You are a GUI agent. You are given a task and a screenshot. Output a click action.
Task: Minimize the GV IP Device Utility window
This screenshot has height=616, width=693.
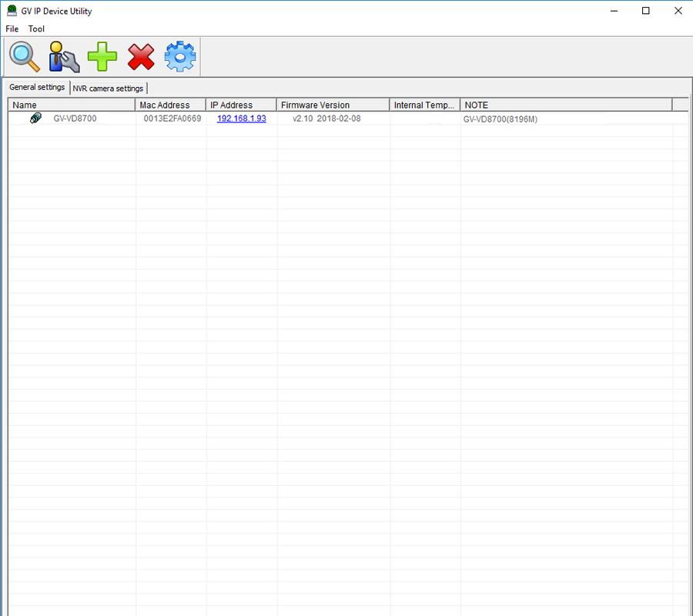pos(614,11)
